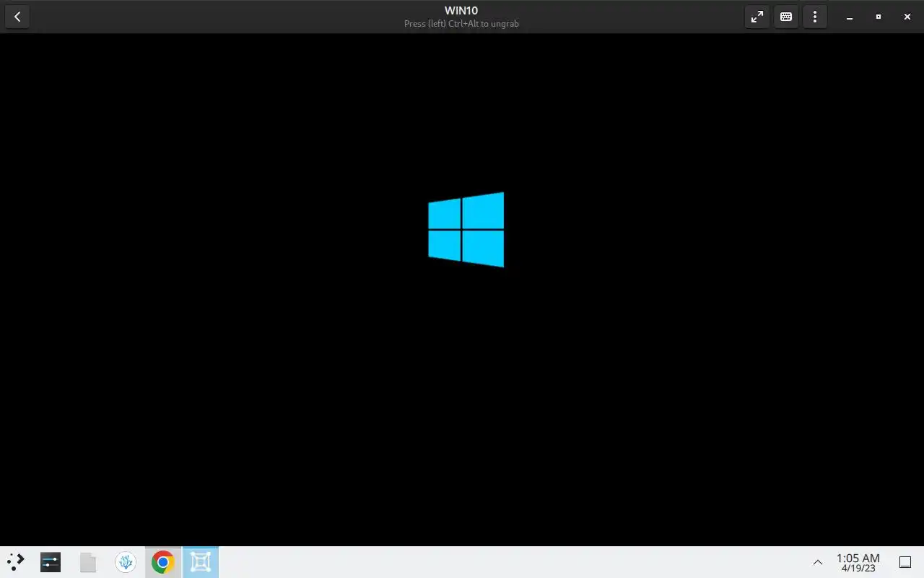Open the system settings icon in taskbar
Image resolution: width=924 pixels, height=578 pixels.
[51, 562]
